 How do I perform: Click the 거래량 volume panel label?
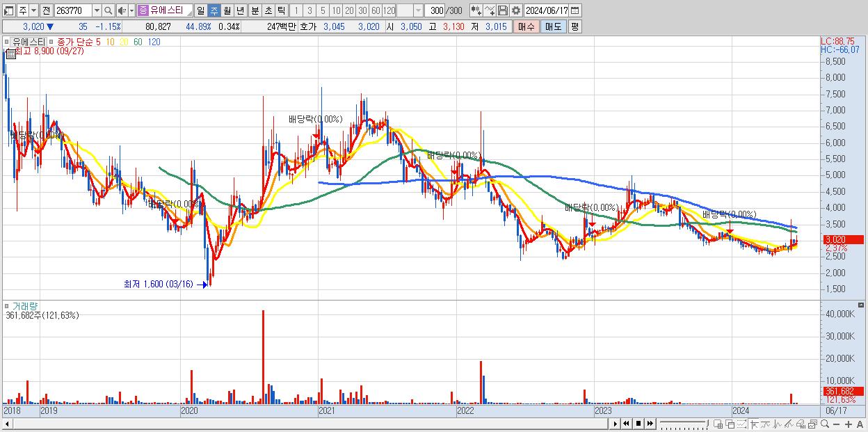(24, 306)
